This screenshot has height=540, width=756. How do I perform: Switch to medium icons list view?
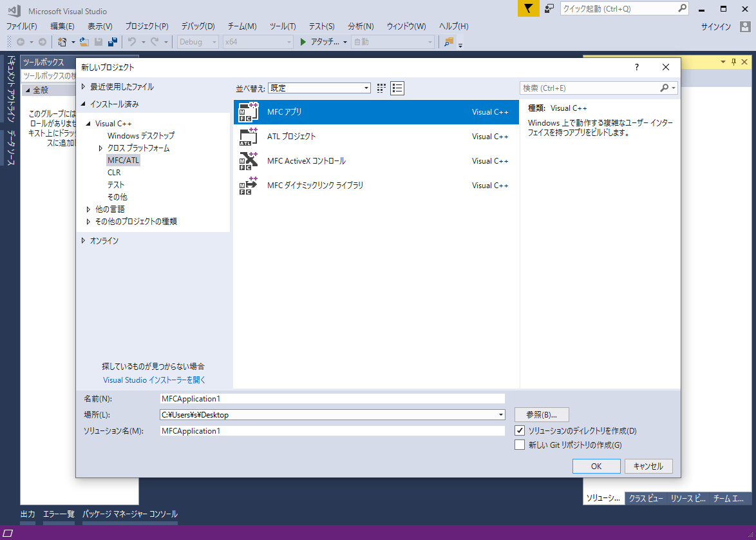point(397,88)
